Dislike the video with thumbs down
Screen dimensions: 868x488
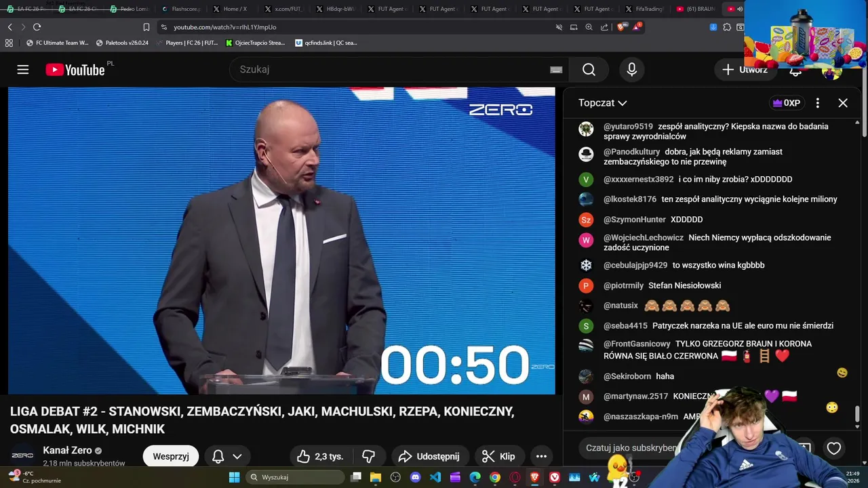click(x=369, y=456)
